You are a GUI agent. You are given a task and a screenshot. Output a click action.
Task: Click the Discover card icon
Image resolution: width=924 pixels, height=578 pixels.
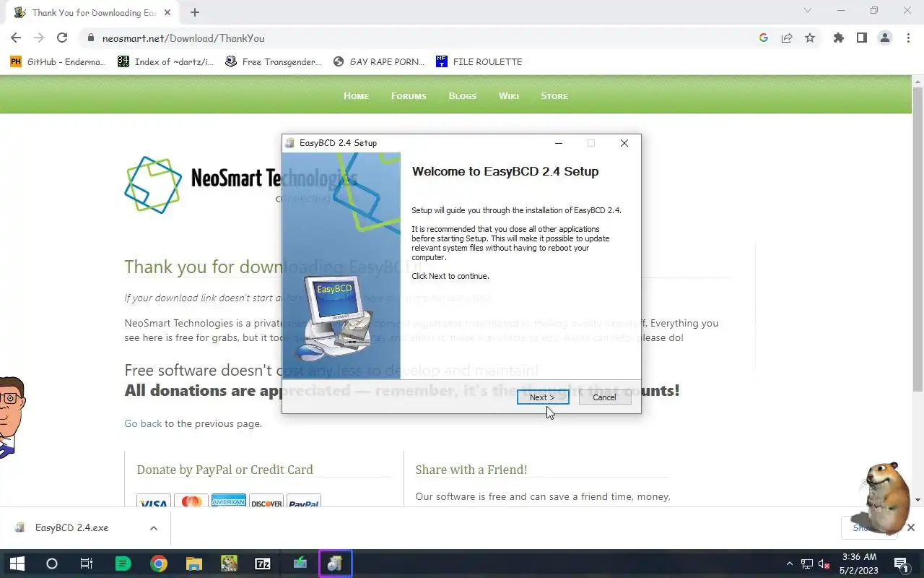coord(266,501)
